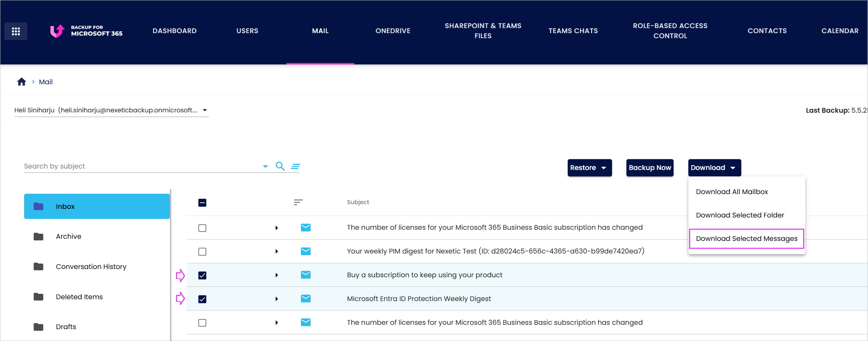Click the Backup for Microsoft 365 logo
This screenshot has width=868, height=341.
tap(86, 31)
